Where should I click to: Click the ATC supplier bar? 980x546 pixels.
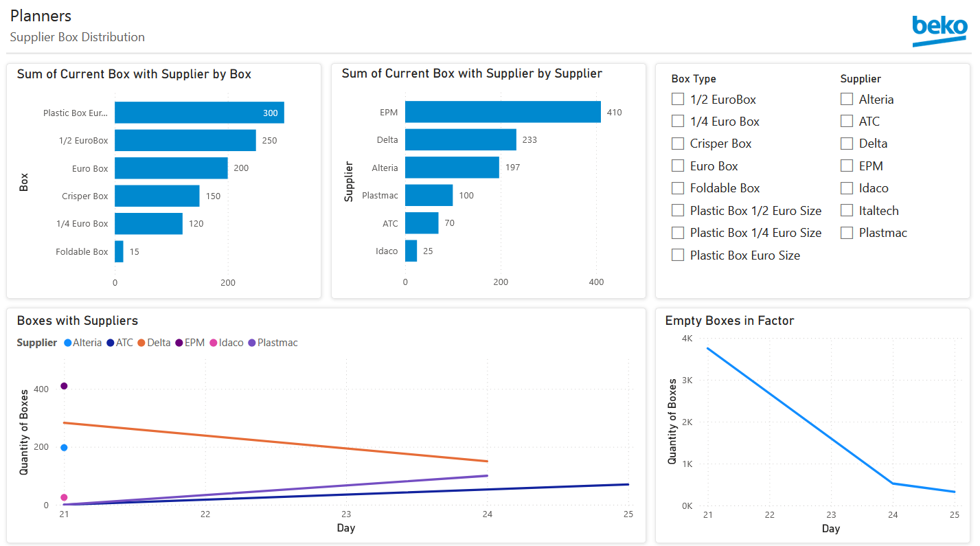(422, 223)
